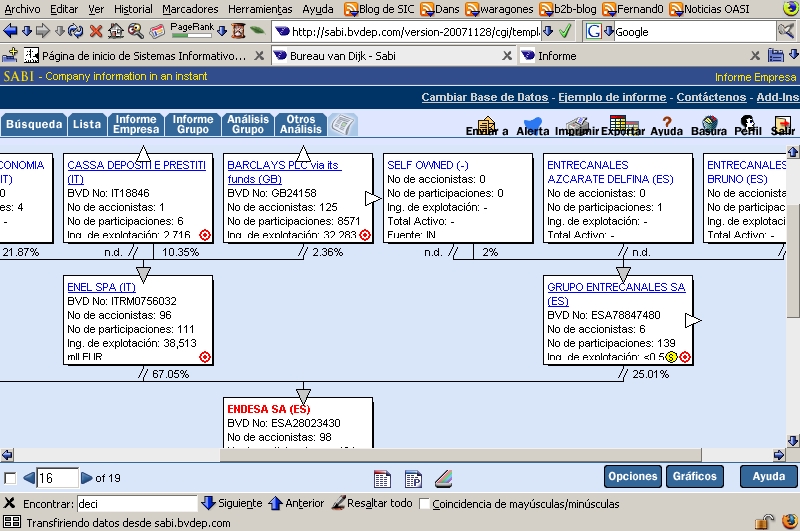The height and width of the screenshot is (531, 800).
Task: Click the browser Back arrow button
Action: pyautogui.click(x=10, y=32)
